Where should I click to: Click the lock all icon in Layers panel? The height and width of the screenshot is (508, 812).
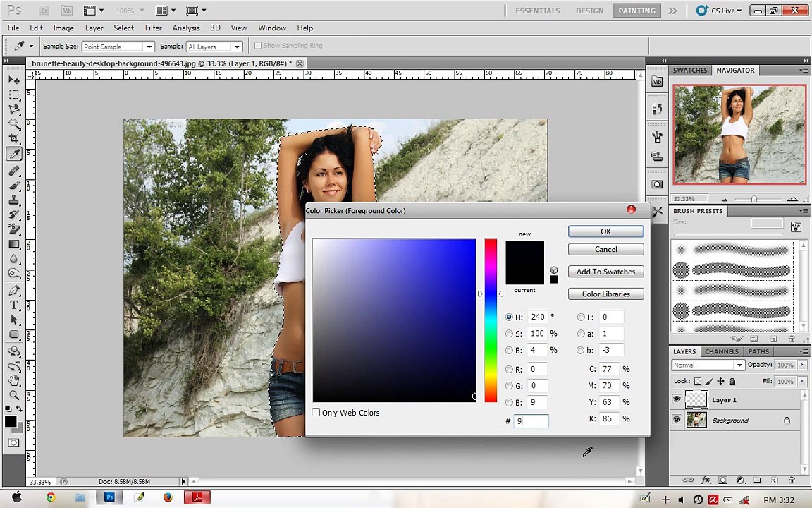[x=732, y=382]
